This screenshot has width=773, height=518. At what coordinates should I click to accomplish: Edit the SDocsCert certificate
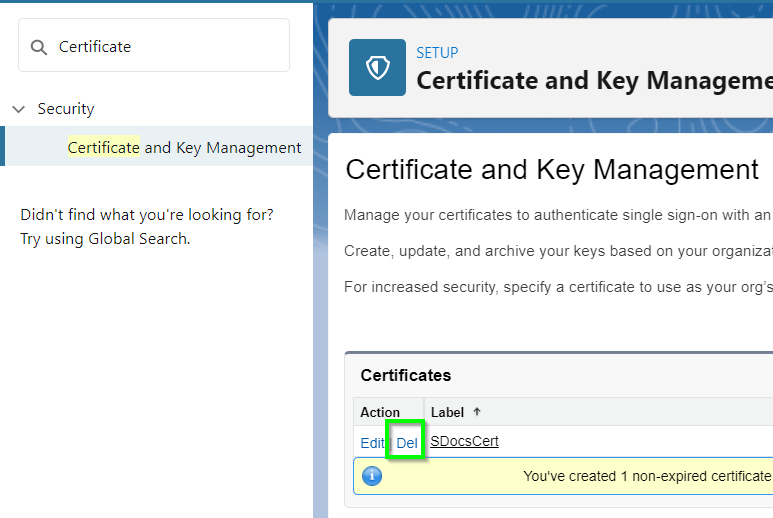point(372,443)
